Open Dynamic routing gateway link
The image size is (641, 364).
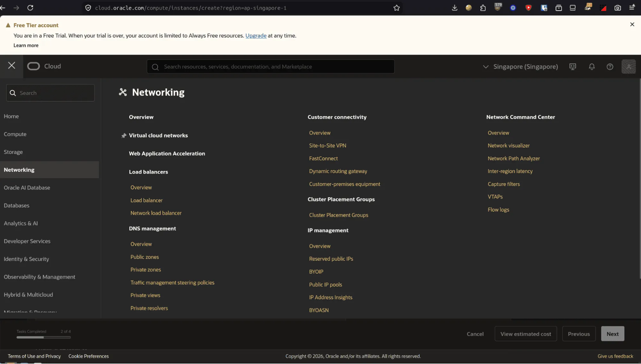pyautogui.click(x=338, y=172)
